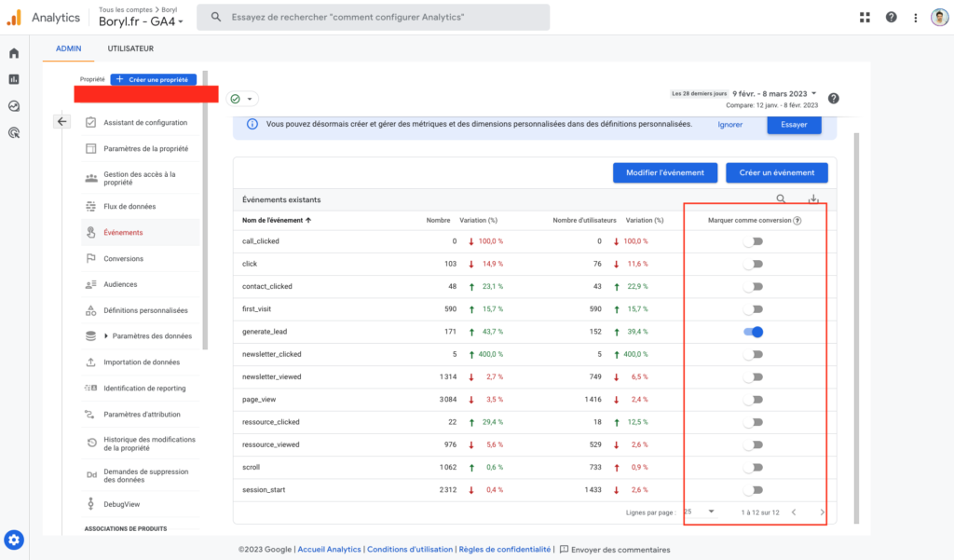
Task: Click help icon beside Marquer comme conversion
Action: (797, 220)
